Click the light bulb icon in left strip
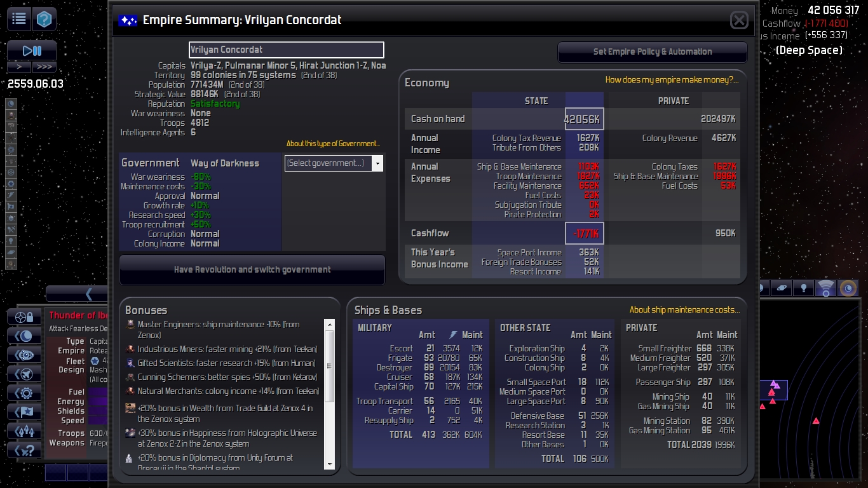 pyautogui.click(x=11, y=241)
